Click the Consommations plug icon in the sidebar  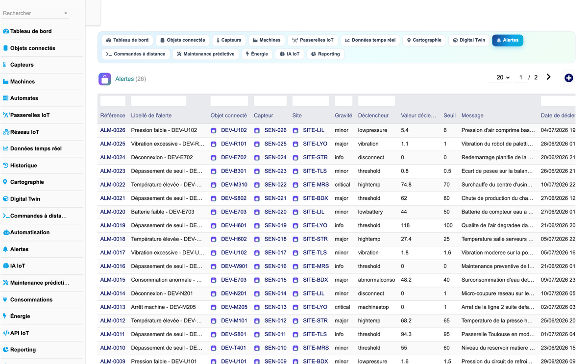[x=6, y=299]
